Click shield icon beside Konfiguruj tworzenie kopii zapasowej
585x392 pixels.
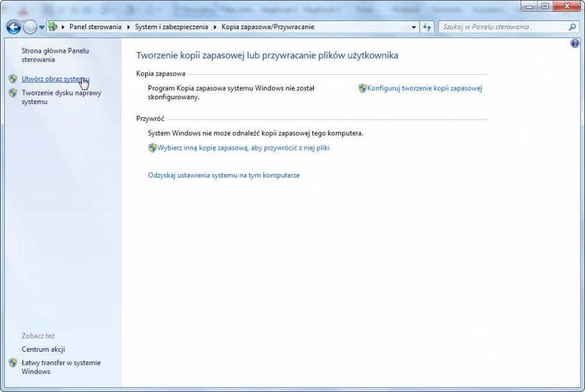362,89
